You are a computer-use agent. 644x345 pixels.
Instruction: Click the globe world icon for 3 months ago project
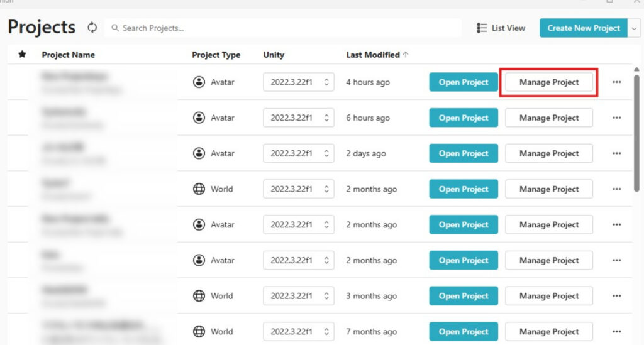click(x=199, y=296)
